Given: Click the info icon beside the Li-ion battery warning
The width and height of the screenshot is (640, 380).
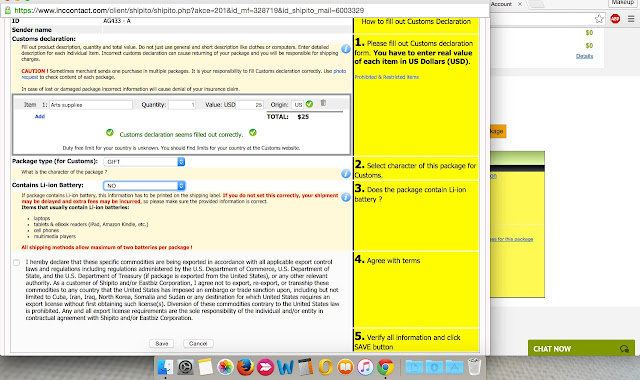Looking at the screenshot, I should pyautogui.click(x=346, y=197).
